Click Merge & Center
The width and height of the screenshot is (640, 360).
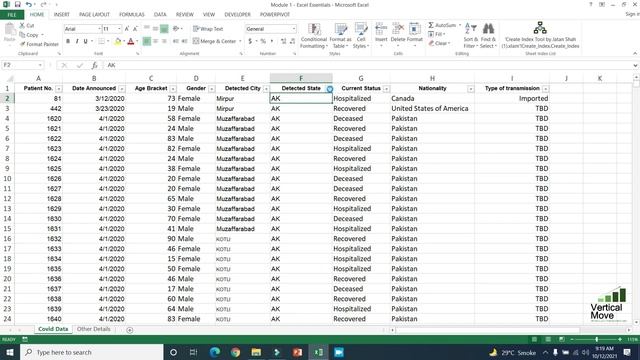pos(215,41)
